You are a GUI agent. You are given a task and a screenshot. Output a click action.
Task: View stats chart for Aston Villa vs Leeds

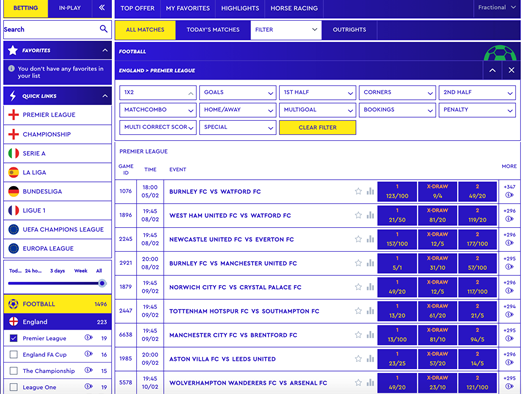point(370,359)
